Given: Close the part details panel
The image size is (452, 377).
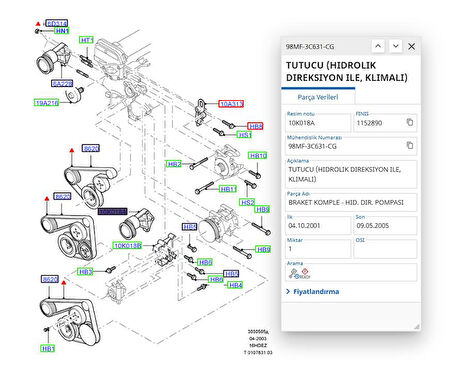Looking at the screenshot, I should tap(412, 46).
